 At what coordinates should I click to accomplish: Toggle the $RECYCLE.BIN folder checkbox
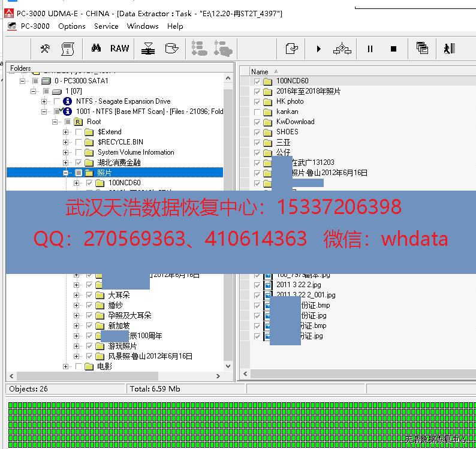[79, 142]
